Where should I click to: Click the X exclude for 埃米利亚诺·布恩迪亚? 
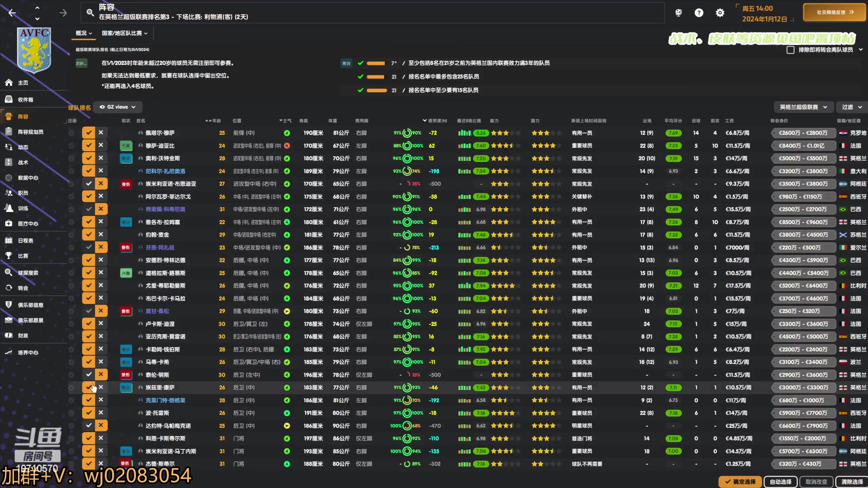click(101, 184)
